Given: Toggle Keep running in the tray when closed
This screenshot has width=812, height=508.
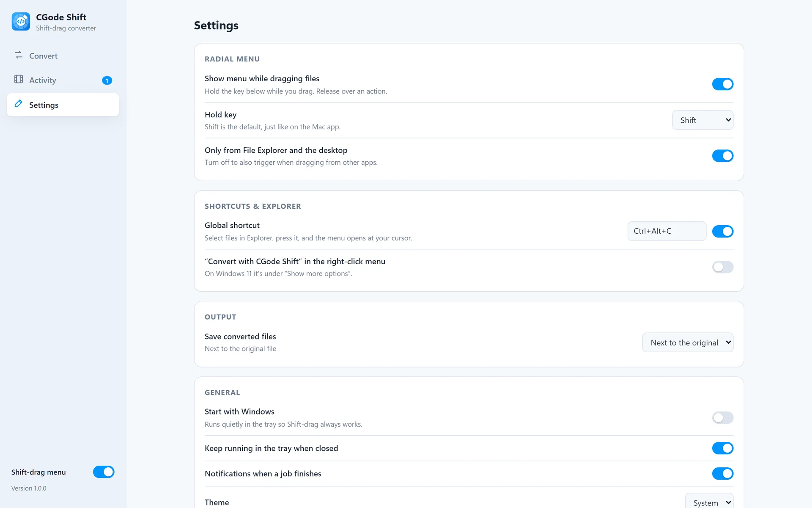Looking at the screenshot, I should (x=722, y=448).
